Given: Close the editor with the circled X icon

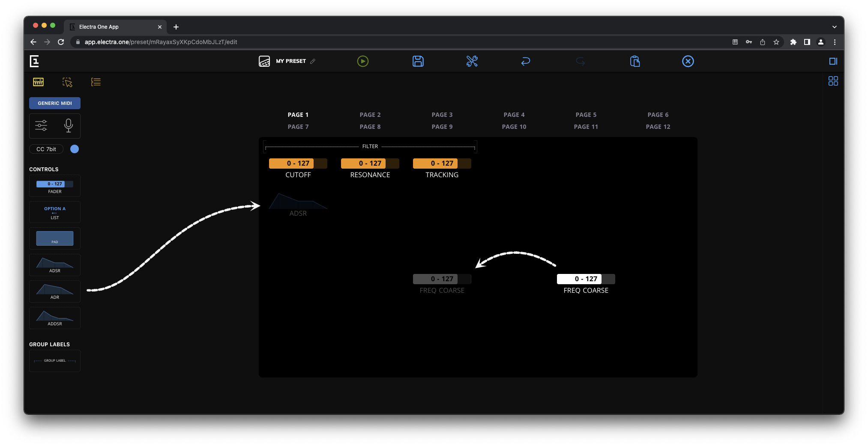Looking at the screenshot, I should (688, 61).
